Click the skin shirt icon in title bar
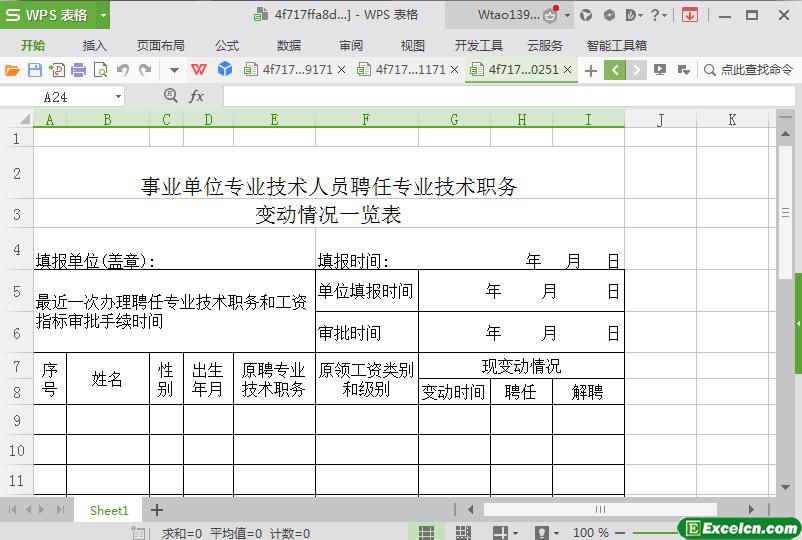 tap(586, 15)
